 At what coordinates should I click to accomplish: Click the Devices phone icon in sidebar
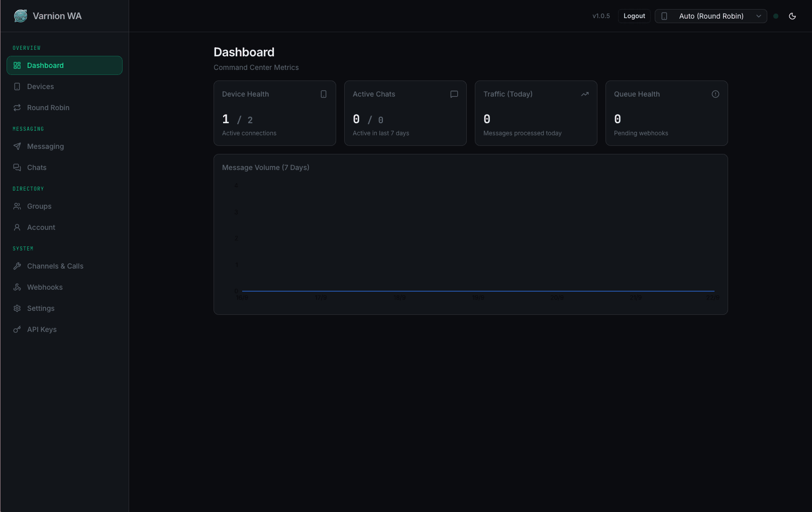(17, 87)
